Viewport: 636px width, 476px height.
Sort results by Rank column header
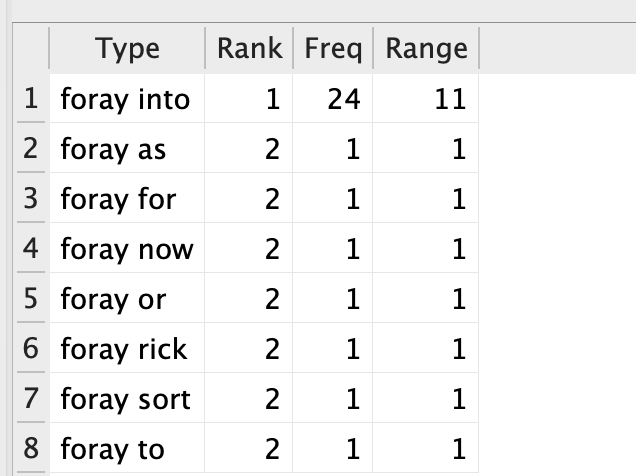click(x=249, y=49)
